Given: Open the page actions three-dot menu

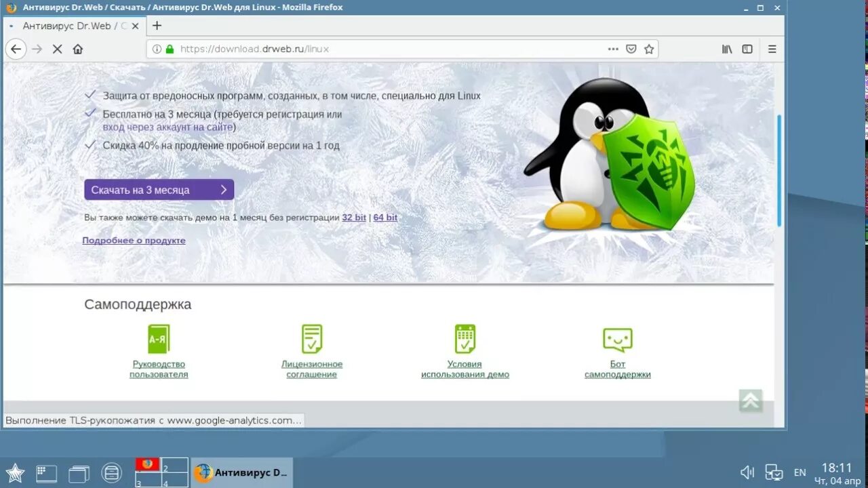Looking at the screenshot, I should (x=613, y=49).
